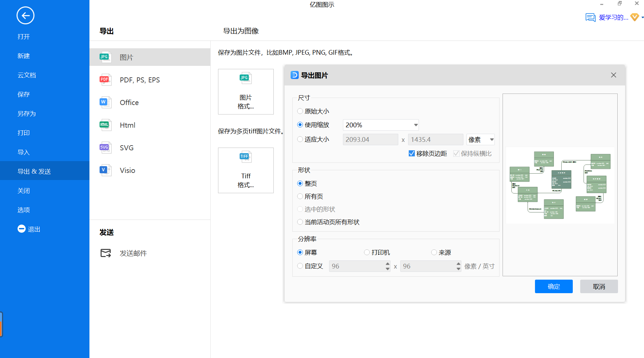Select 打印机 resolution radio
This screenshot has width=644, height=358.
(367, 252)
